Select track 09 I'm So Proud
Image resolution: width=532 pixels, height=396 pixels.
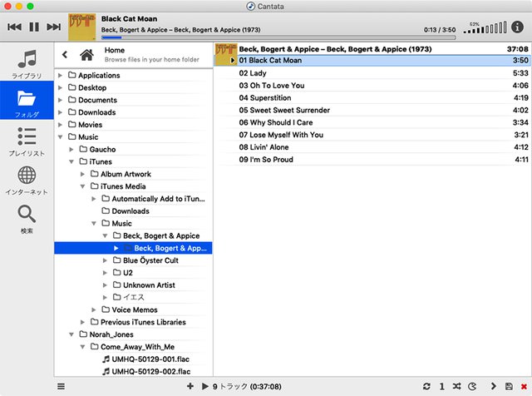(372, 160)
